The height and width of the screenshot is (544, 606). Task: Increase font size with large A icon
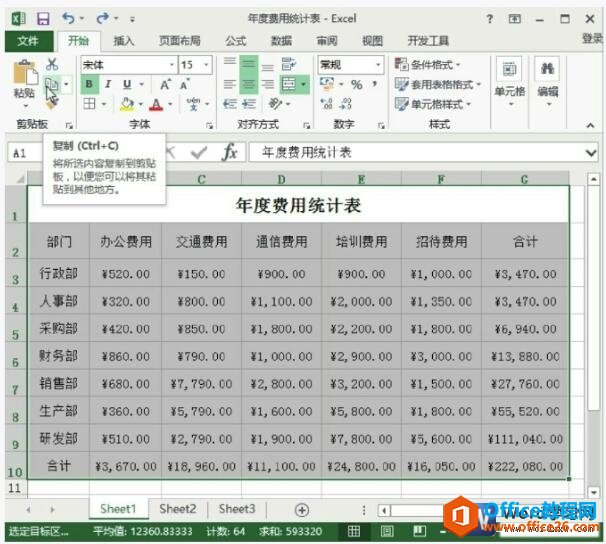click(165, 84)
